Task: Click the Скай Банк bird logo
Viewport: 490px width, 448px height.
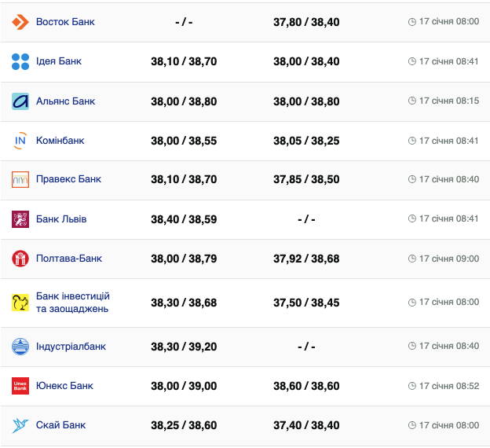Action: [x=20, y=425]
